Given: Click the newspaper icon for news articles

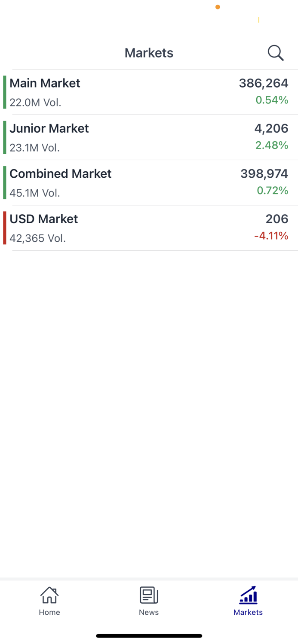Looking at the screenshot, I should (x=148, y=595).
